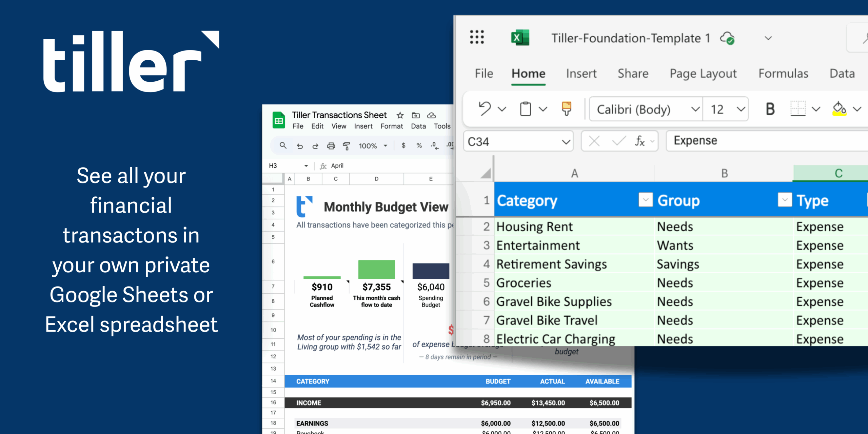The height and width of the screenshot is (434, 868).
Task: Open the Calibri (Body) font dropdown
Action: point(695,109)
